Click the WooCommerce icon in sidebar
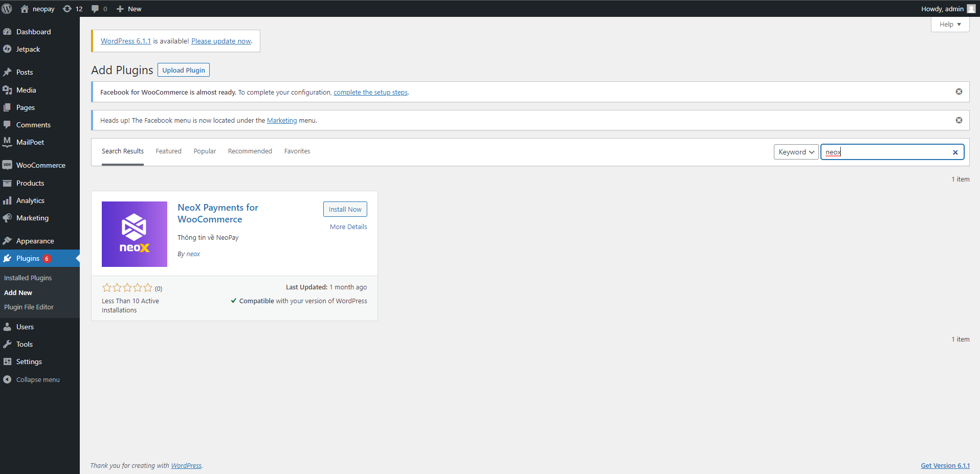Screen dimensions: 980x474 click(x=7, y=165)
